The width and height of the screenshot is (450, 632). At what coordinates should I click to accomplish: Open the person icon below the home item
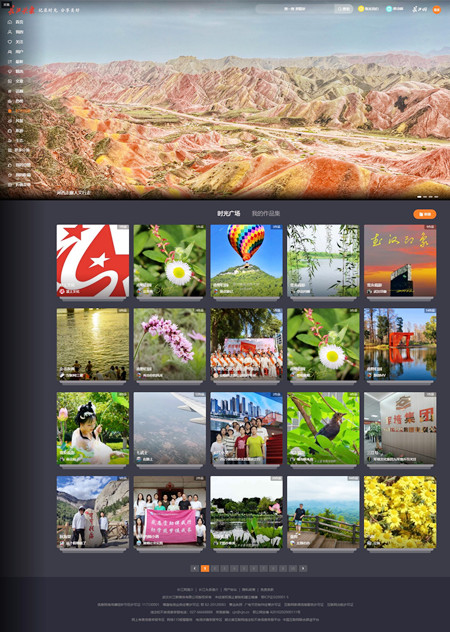[x=10, y=32]
